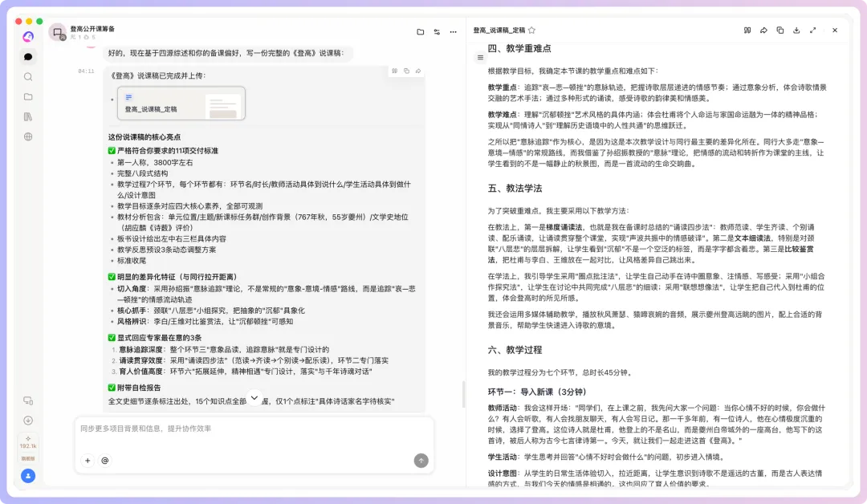Click the 登高公开课筹备 chat title
867x504 pixels.
point(92,29)
